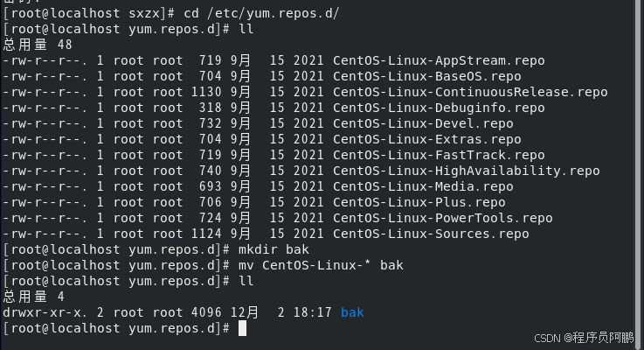
Task: Click the blue bak directory name
Action: [x=352, y=312]
